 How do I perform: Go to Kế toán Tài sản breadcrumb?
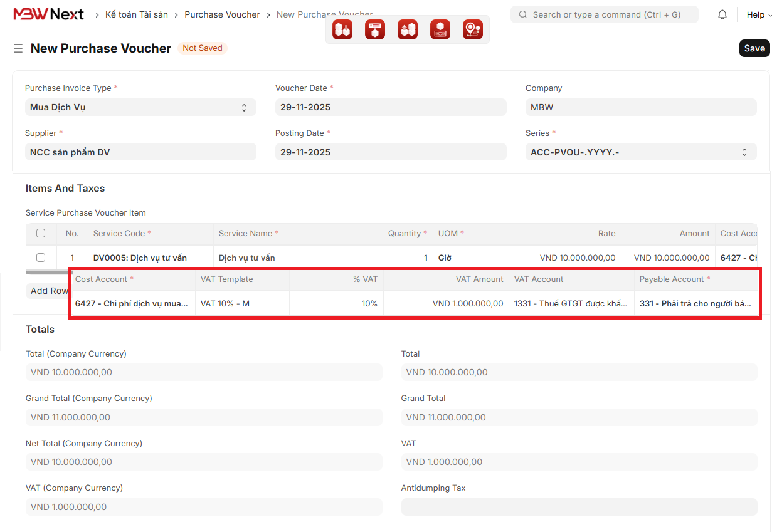pos(136,14)
